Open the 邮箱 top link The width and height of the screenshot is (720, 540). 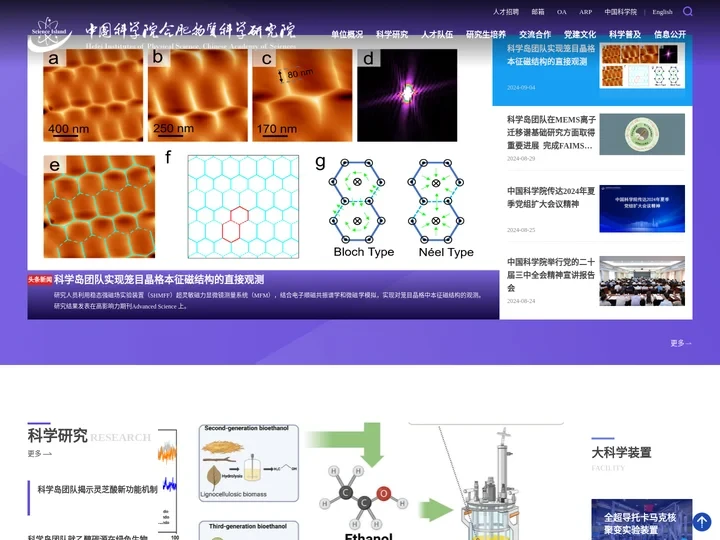tap(538, 12)
